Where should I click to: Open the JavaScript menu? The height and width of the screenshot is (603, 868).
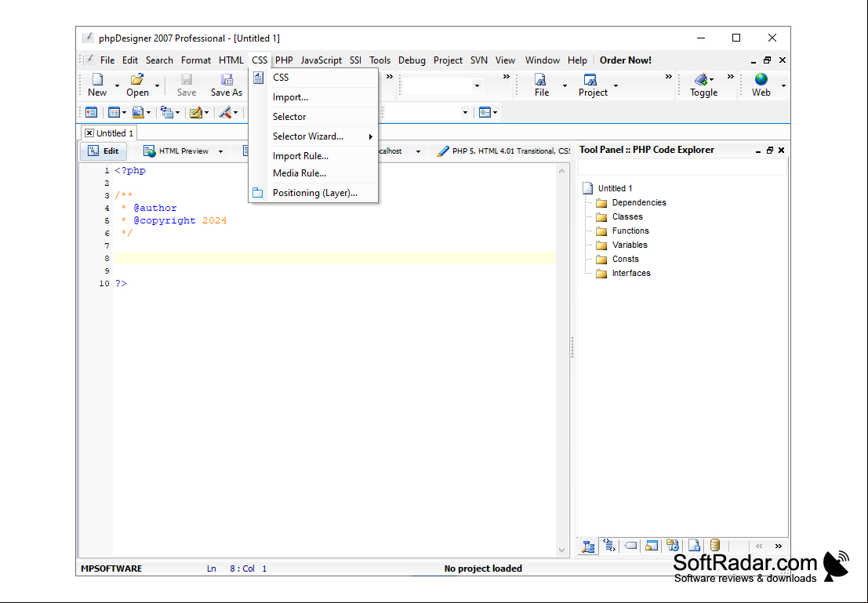[321, 60]
